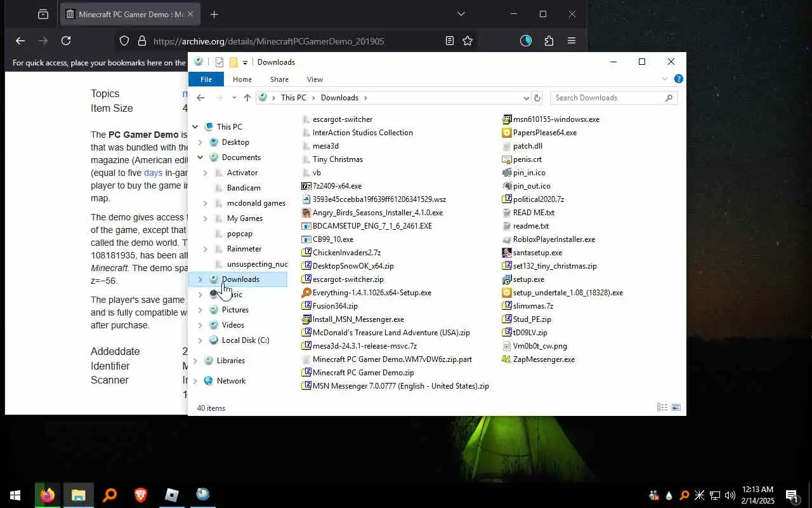Open Firefox tracking protection shield
Screen dimensions: 812x508
pos(124,41)
